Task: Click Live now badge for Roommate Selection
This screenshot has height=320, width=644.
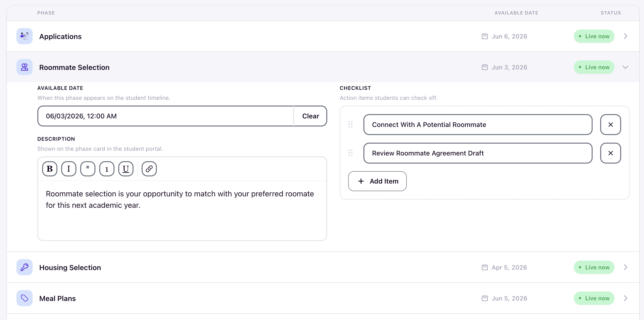Action: pyautogui.click(x=594, y=67)
